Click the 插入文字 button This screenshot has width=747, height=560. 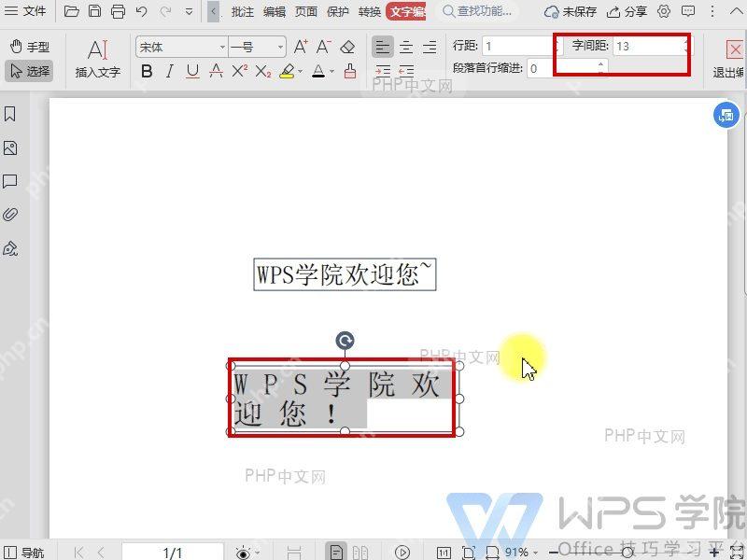point(98,59)
